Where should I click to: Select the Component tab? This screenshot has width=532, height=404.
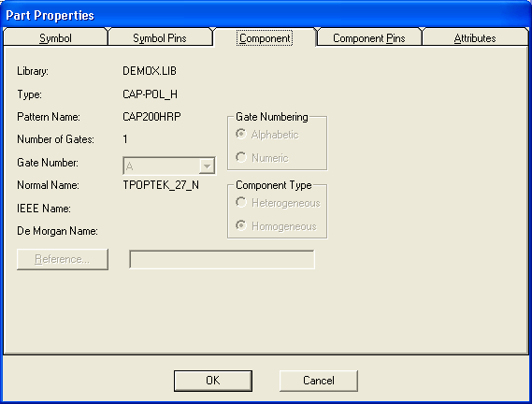coord(265,38)
